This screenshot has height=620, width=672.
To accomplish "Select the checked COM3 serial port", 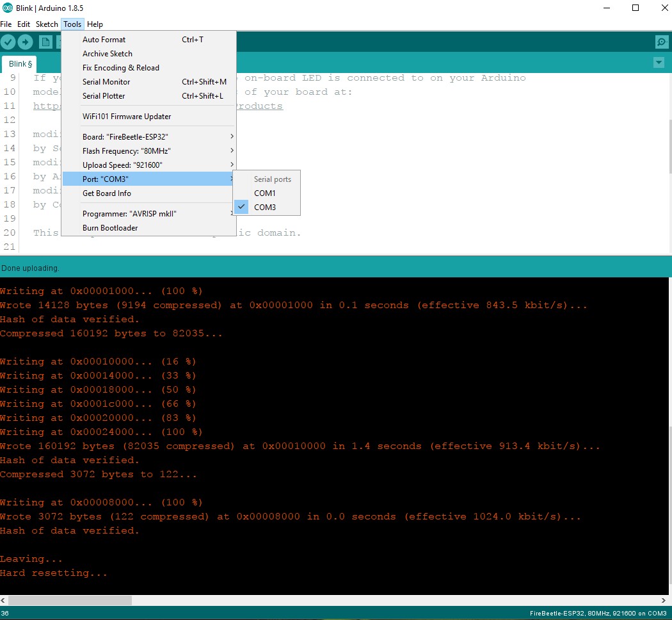I will point(267,208).
